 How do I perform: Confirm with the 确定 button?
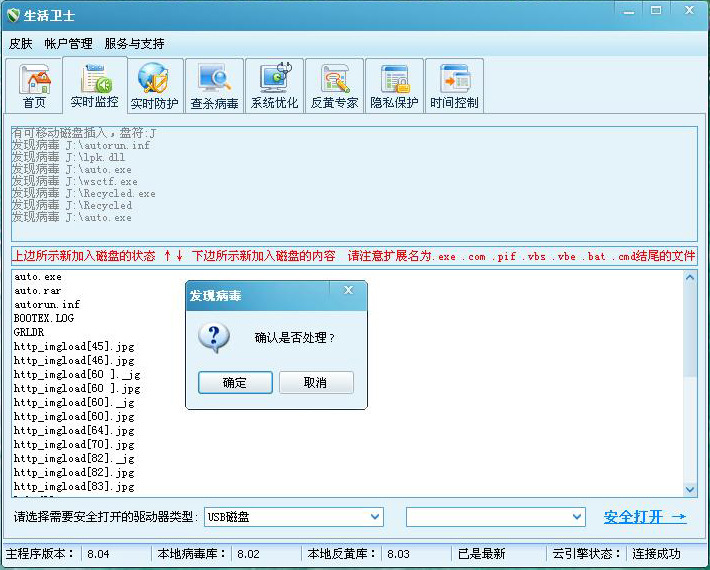tap(235, 383)
